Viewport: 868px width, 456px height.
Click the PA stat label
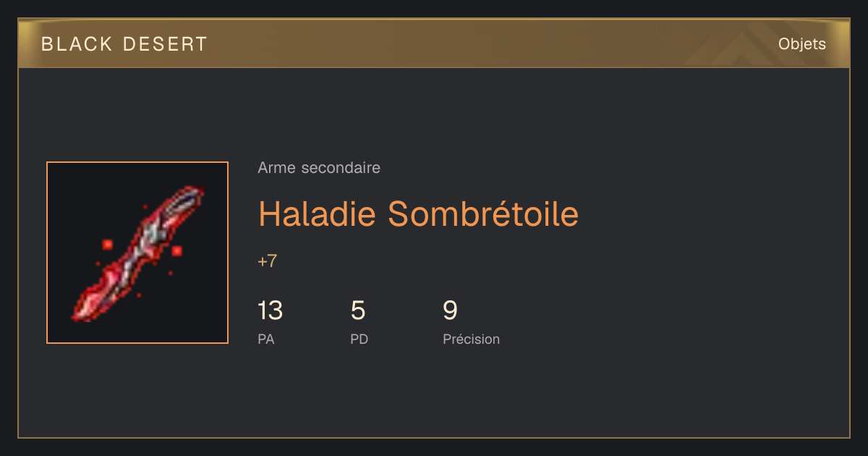coord(265,339)
